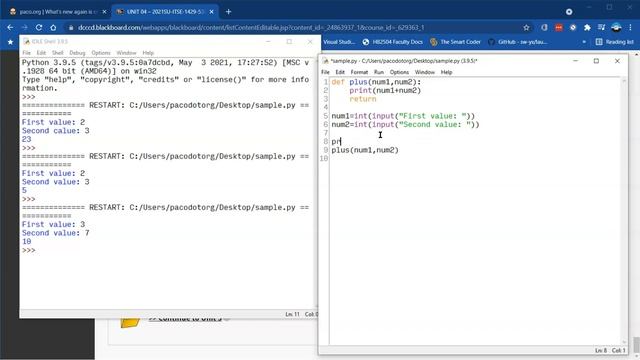Close the paco.org tab
This screenshot has width=640, height=360.
104,12
